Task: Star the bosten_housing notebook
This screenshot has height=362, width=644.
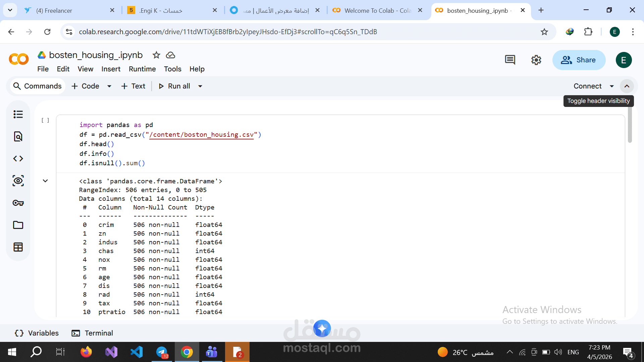Action: point(156,55)
